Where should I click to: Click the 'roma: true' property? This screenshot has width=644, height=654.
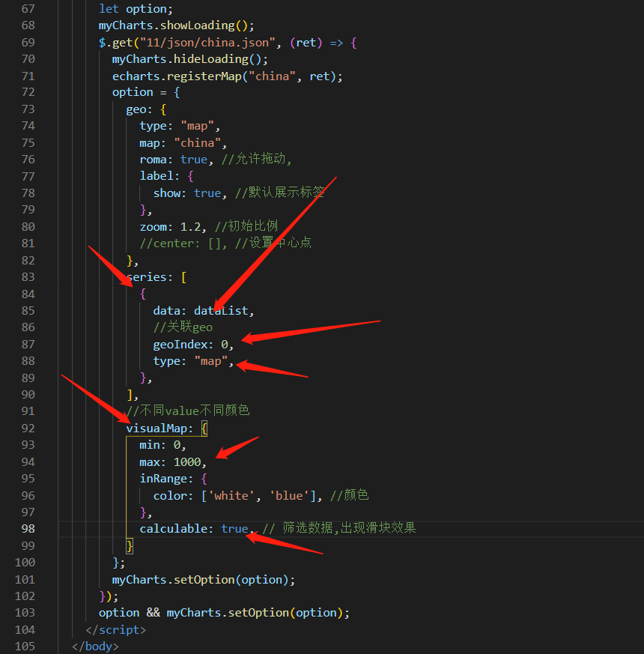(174, 160)
